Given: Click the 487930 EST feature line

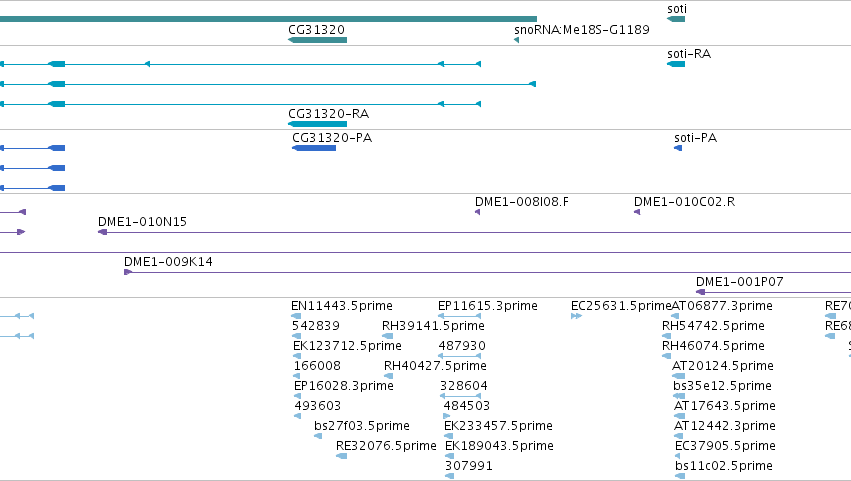Looking at the screenshot, I should [459, 356].
